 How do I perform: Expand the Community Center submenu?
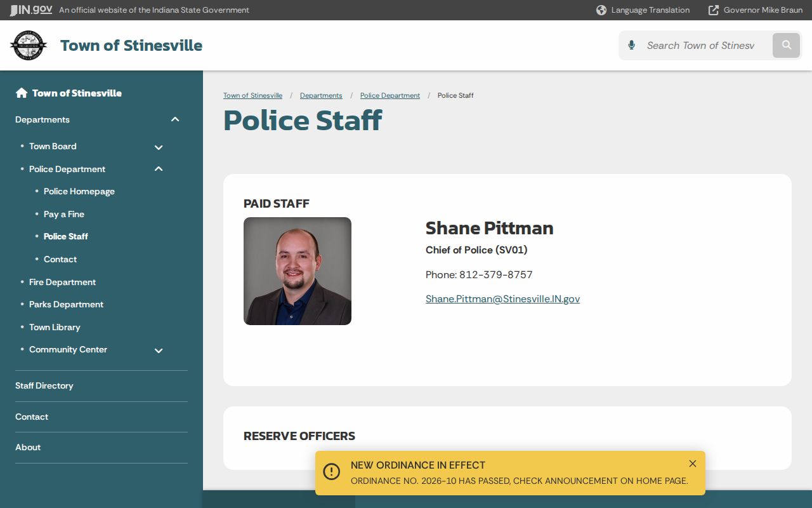(x=159, y=350)
